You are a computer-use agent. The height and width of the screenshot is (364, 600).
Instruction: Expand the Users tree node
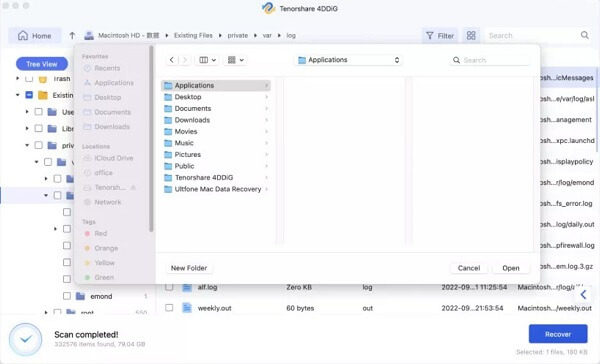pos(27,112)
